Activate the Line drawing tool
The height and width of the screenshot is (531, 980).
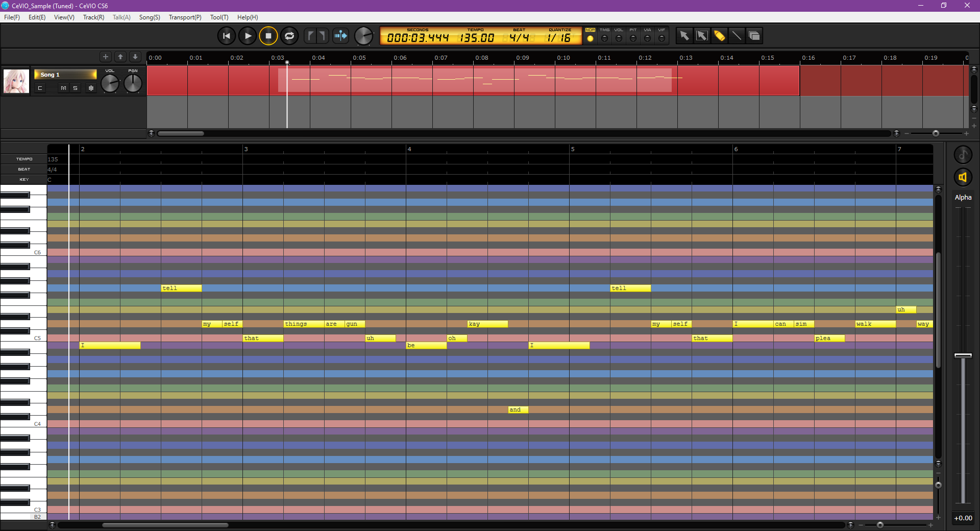tap(737, 36)
